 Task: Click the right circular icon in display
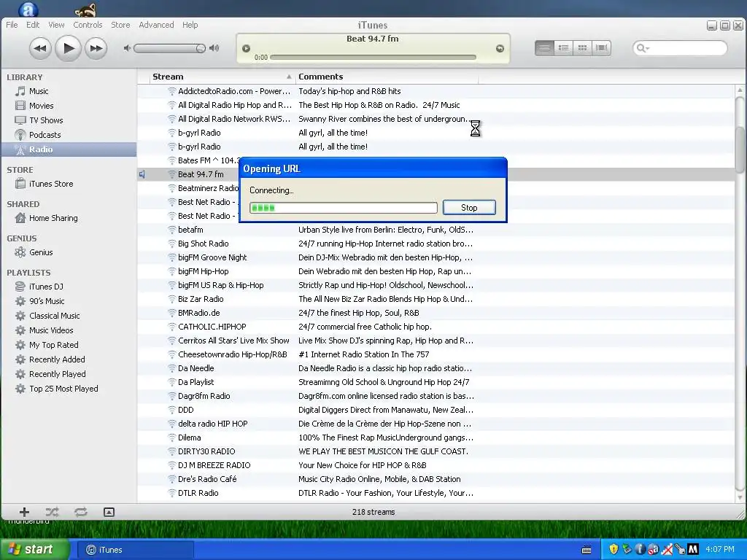click(x=500, y=48)
